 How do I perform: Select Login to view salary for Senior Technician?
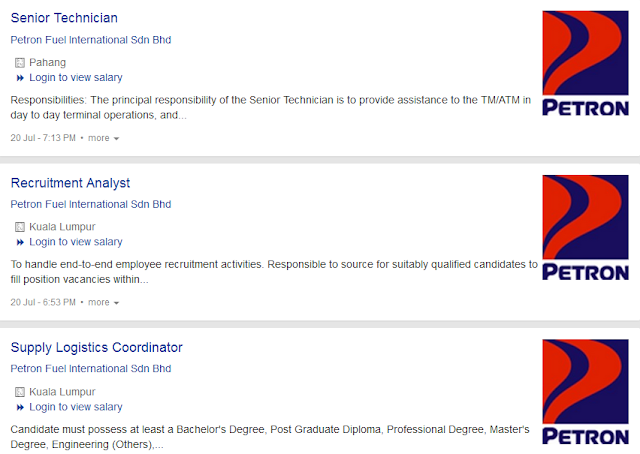pyautogui.click(x=76, y=78)
